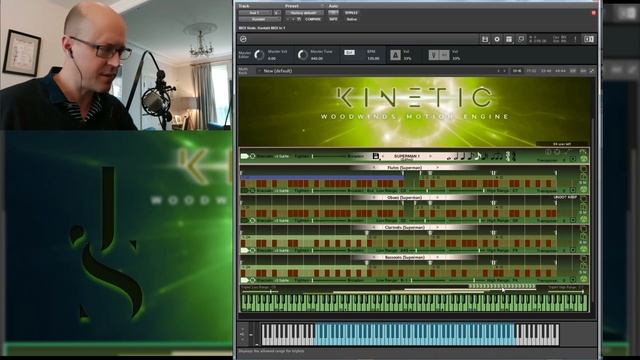
Task: Click the minimized view icon beside rack icon
Action: point(521,39)
